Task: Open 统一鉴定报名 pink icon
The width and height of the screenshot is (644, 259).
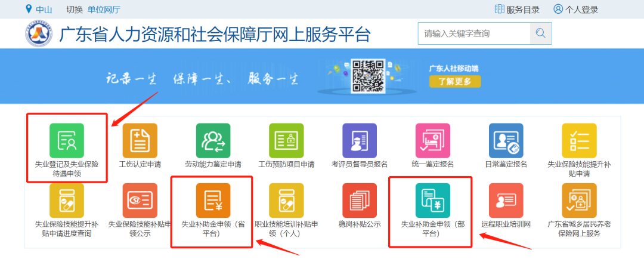Action: click(x=433, y=141)
